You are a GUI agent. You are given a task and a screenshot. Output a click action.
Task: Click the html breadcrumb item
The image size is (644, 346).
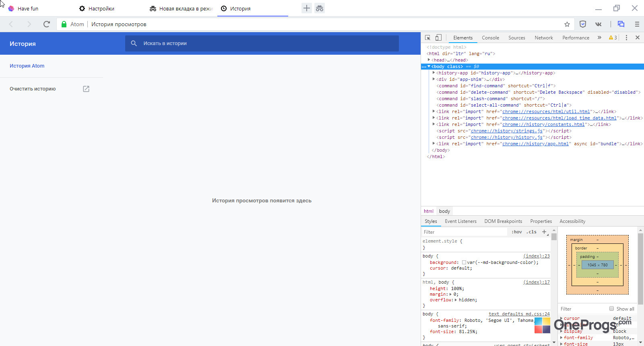pos(429,211)
